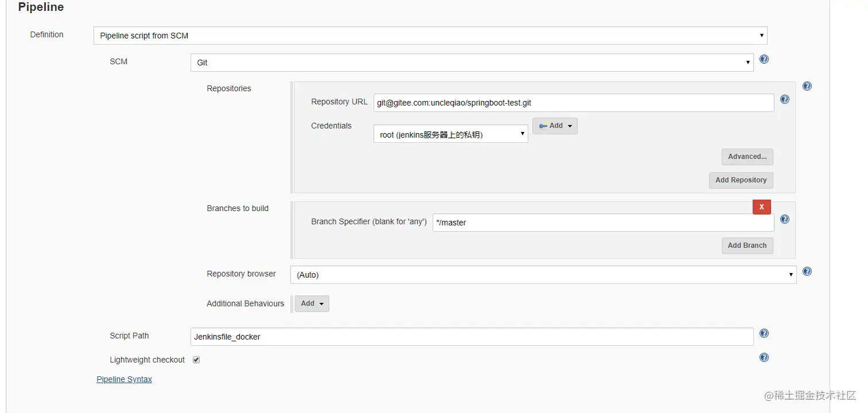Click the Branches to build label

click(x=238, y=208)
